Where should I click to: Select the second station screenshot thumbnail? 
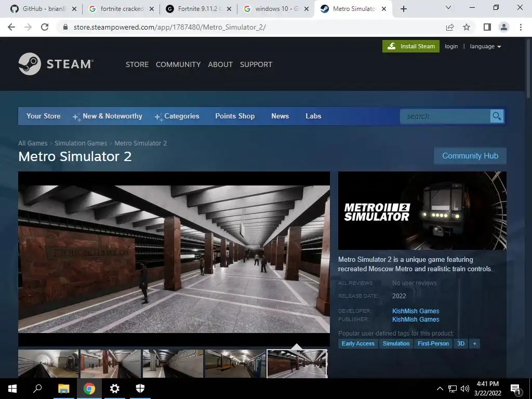(111, 364)
